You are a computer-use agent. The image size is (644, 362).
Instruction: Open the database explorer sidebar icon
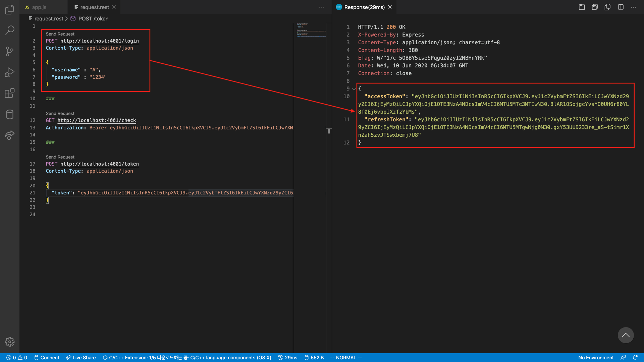(10, 114)
